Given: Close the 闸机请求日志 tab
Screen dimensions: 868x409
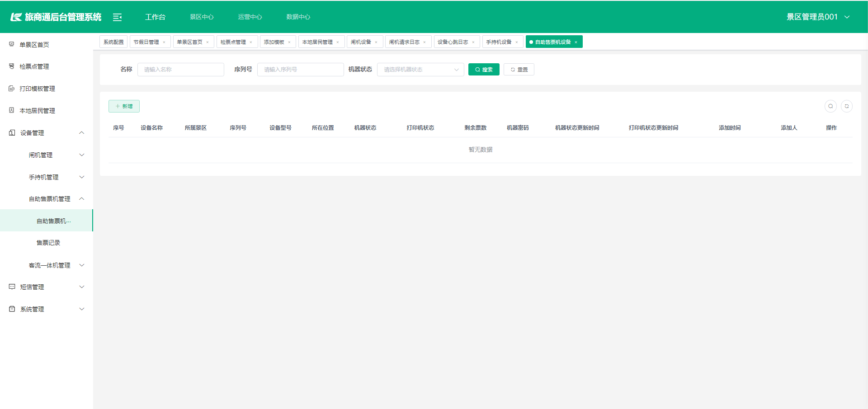Looking at the screenshot, I should [425, 42].
